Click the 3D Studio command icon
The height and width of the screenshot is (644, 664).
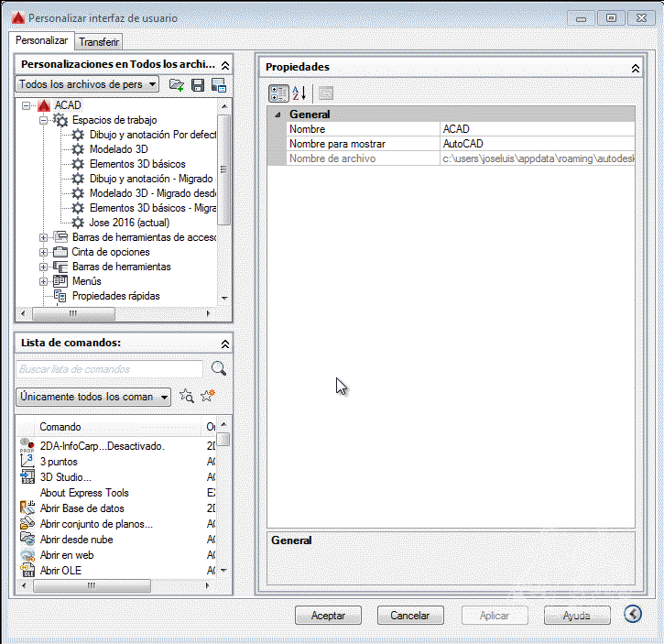coord(27,477)
